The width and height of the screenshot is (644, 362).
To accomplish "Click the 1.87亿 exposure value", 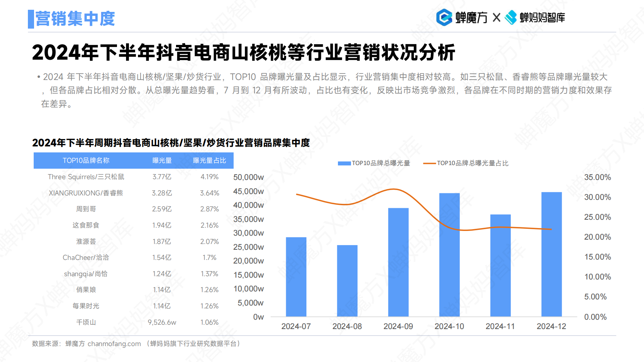I will (162, 241).
